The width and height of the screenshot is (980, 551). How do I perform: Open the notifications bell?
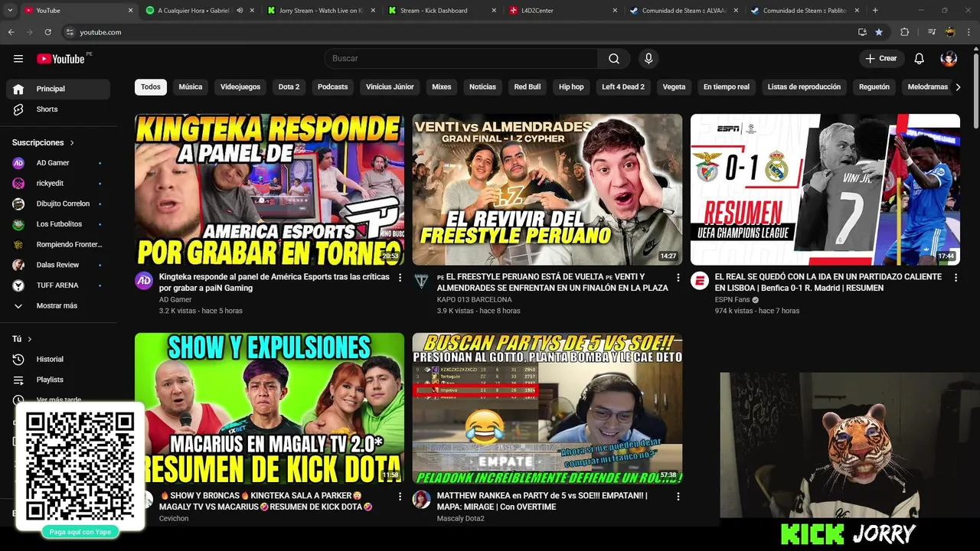coord(920,59)
